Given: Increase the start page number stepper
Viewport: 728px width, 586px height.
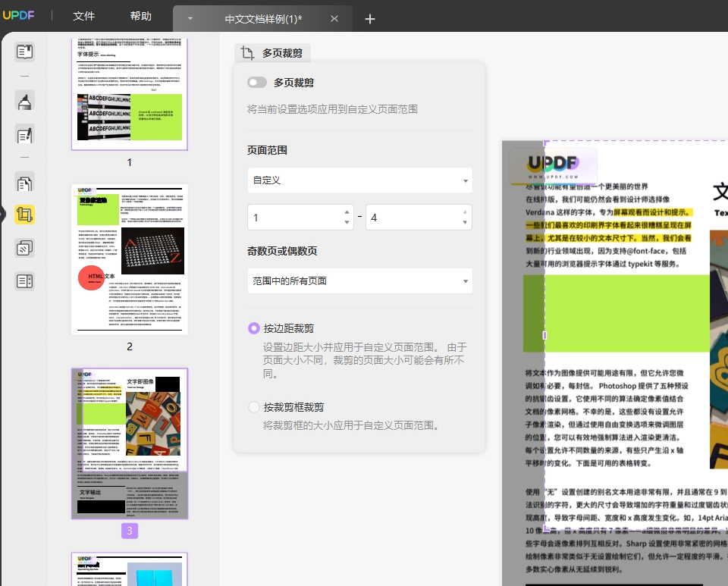Looking at the screenshot, I should 347,212.
